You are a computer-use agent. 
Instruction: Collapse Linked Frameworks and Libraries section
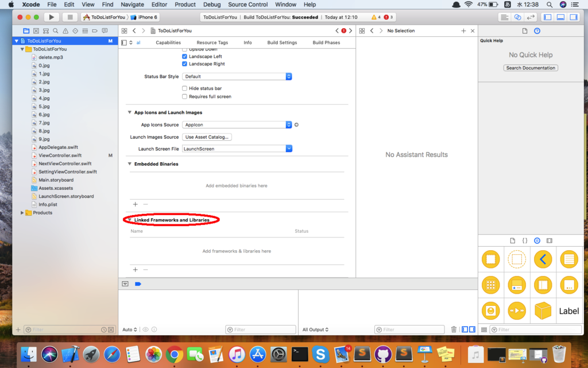click(130, 220)
